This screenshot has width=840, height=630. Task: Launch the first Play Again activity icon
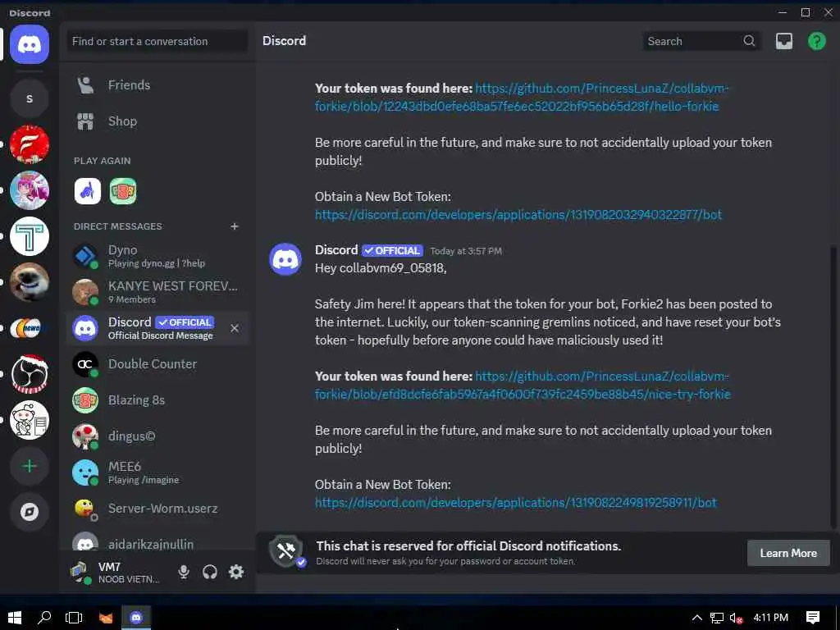coord(87,191)
